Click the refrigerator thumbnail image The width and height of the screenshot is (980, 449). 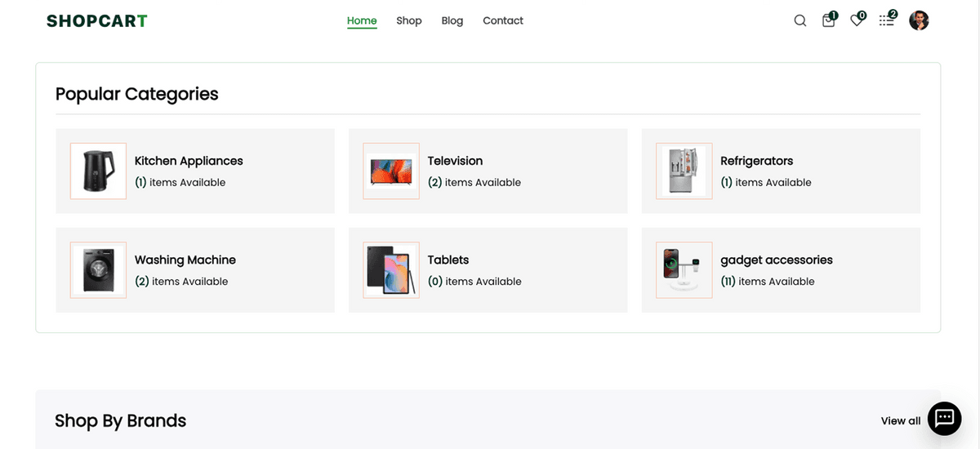tap(684, 171)
